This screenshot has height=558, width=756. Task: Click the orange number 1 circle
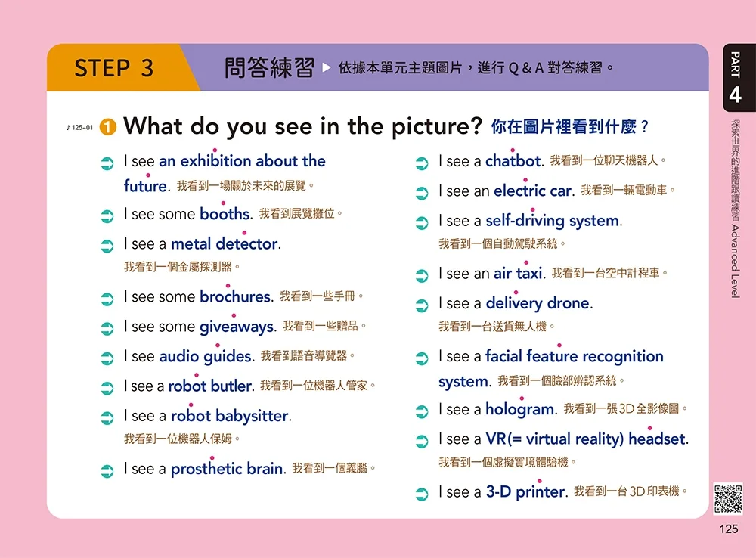pyautogui.click(x=108, y=128)
